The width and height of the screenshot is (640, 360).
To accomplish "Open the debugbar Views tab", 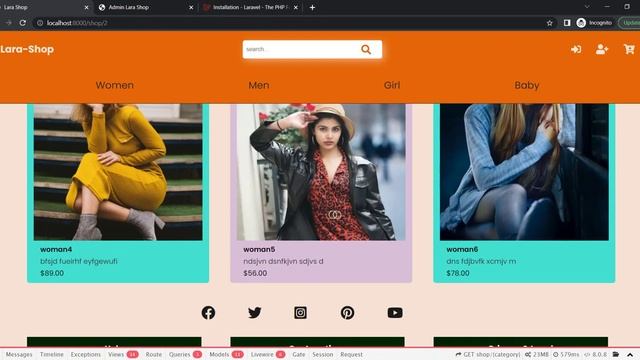I will click(123, 354).
